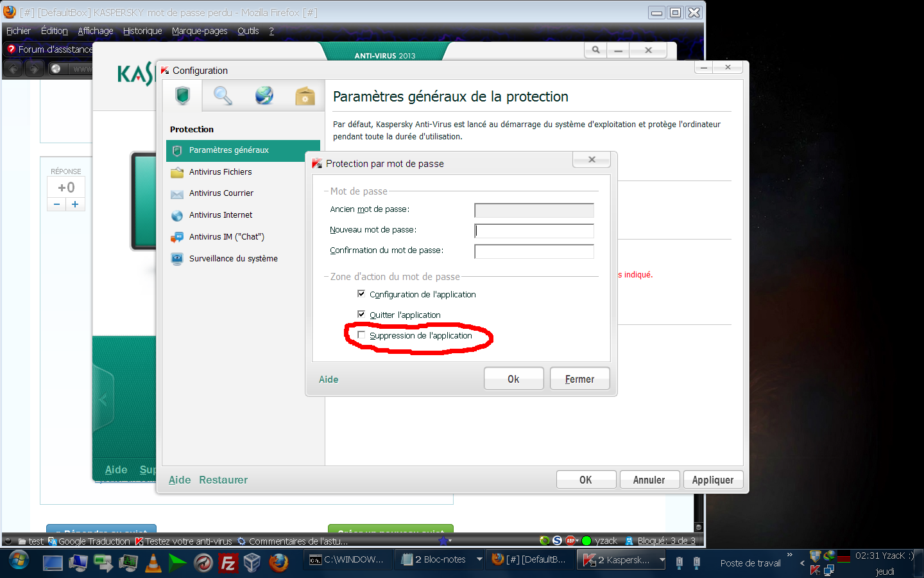
Task: Focus the Nouveau mot de passe field
Action: 534,231
